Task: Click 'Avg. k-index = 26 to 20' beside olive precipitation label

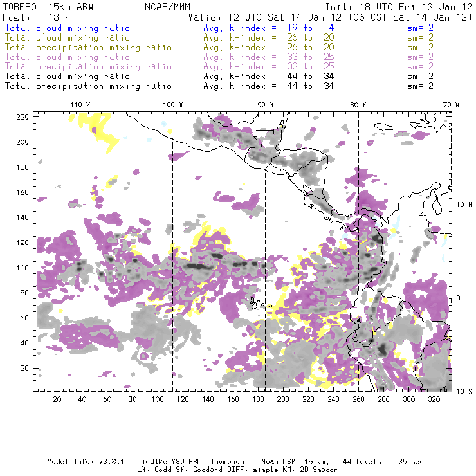Action: coord(269,48)
